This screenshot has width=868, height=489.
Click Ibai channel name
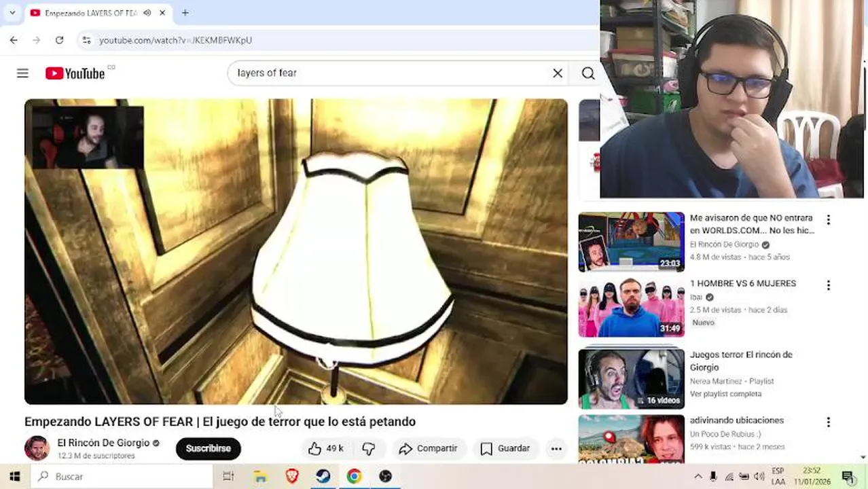coord(696,297)
